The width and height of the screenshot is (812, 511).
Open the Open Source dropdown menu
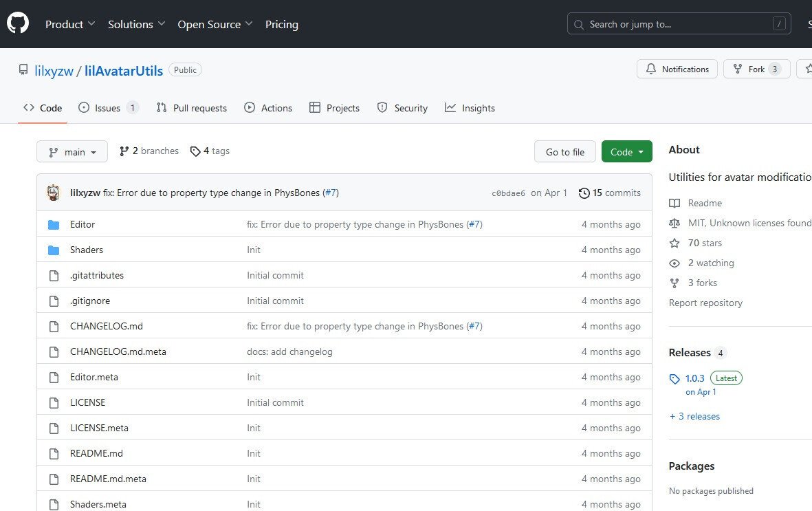click(x=215, y=24)
